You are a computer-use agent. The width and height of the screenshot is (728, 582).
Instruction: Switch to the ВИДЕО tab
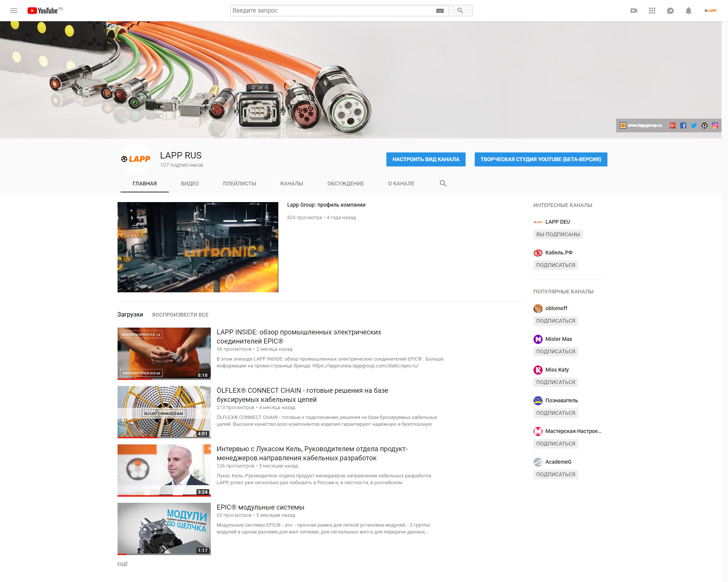point(190,184)
